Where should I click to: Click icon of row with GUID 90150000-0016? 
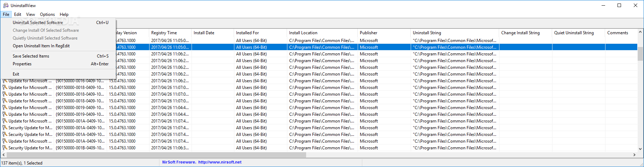[5, 81]
